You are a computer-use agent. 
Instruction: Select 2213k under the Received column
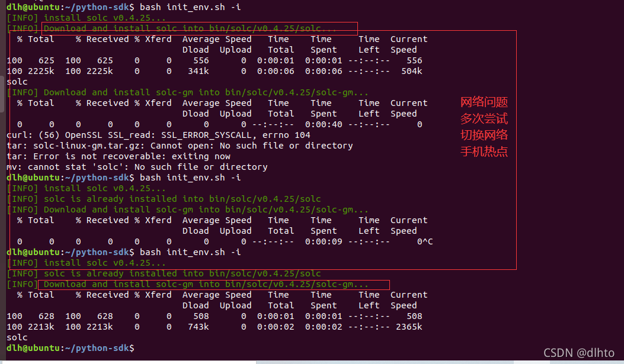pos(100,327)
